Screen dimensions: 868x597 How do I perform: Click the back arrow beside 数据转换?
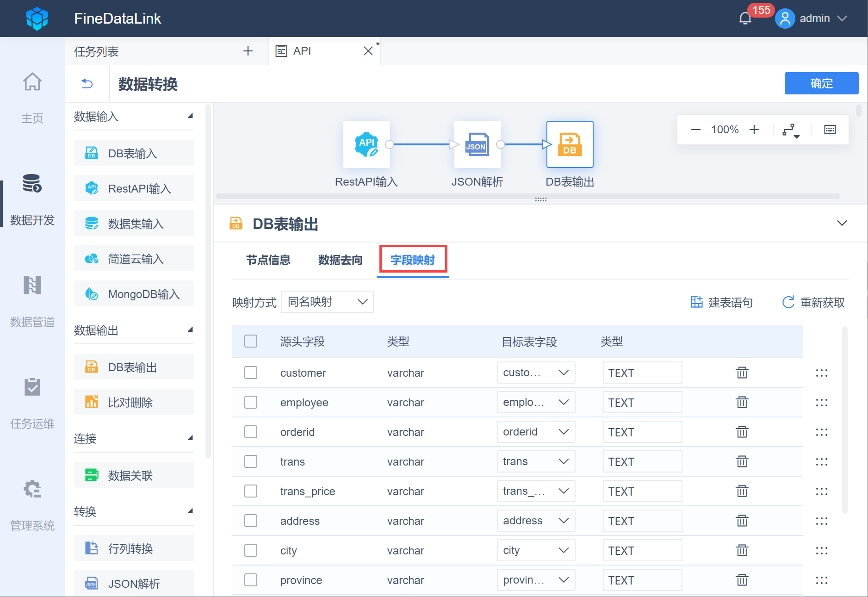click(x=87, y=84)
